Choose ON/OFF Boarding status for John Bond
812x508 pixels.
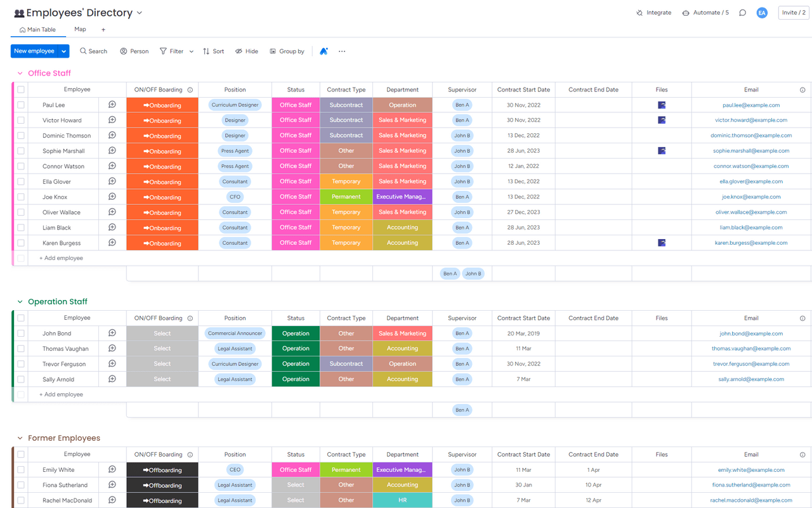[x=162, y=334]
